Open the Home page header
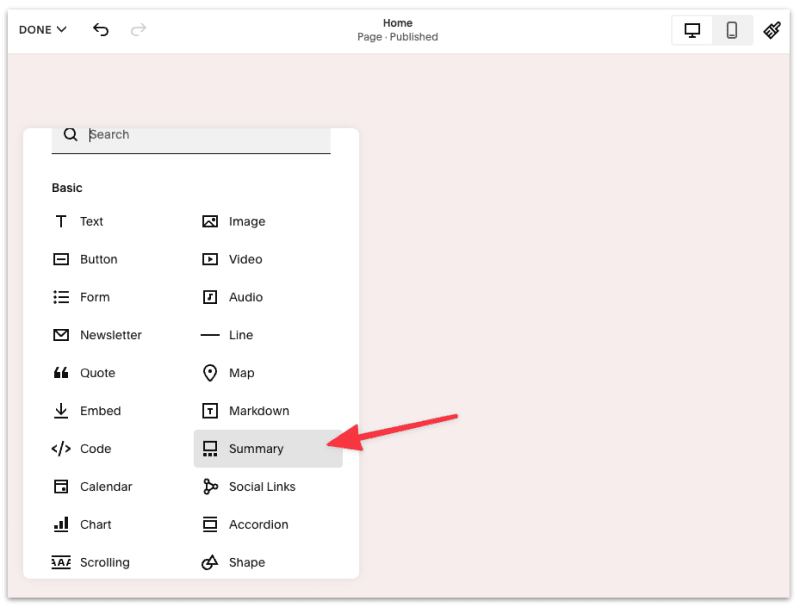Viewport: 800px width, 610px height. click(x=397, y=29)
